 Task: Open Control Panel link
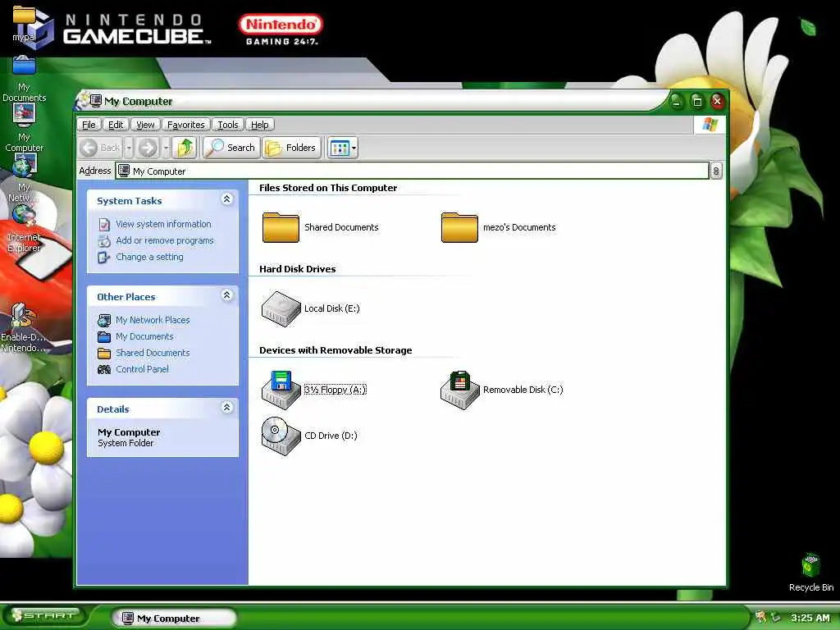point(142,369)
